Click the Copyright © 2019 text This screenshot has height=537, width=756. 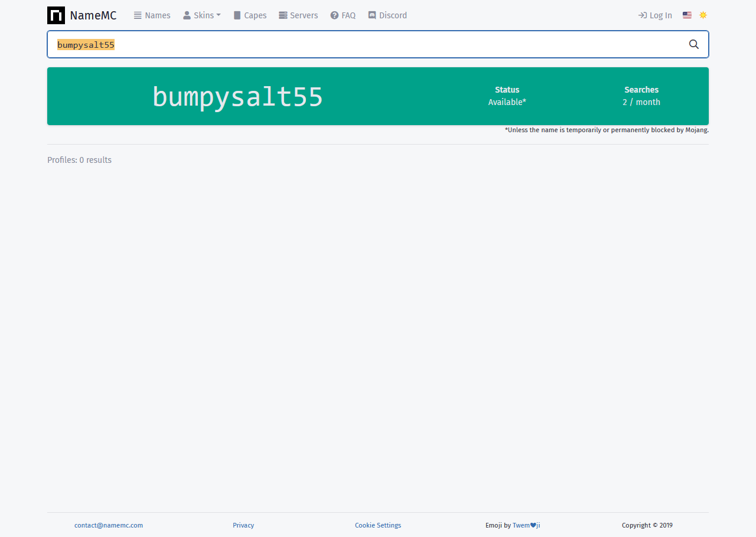point(647,525)
